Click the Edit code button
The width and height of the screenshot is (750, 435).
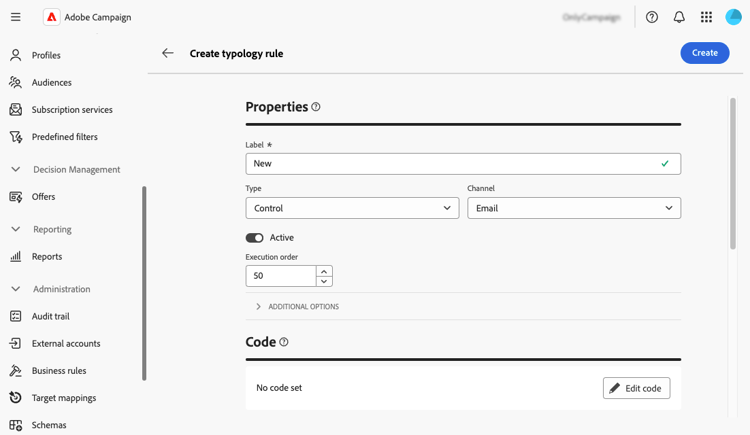636,388
